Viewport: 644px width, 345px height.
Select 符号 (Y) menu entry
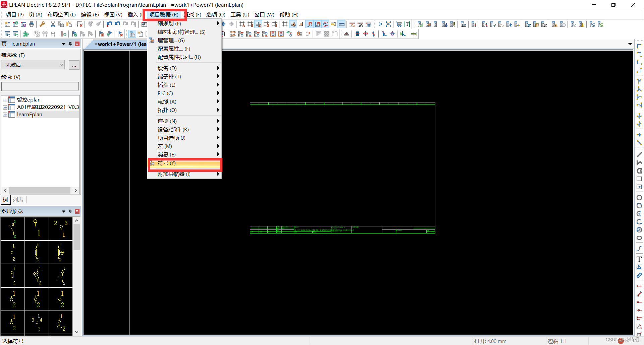click(x=184, y=163)
